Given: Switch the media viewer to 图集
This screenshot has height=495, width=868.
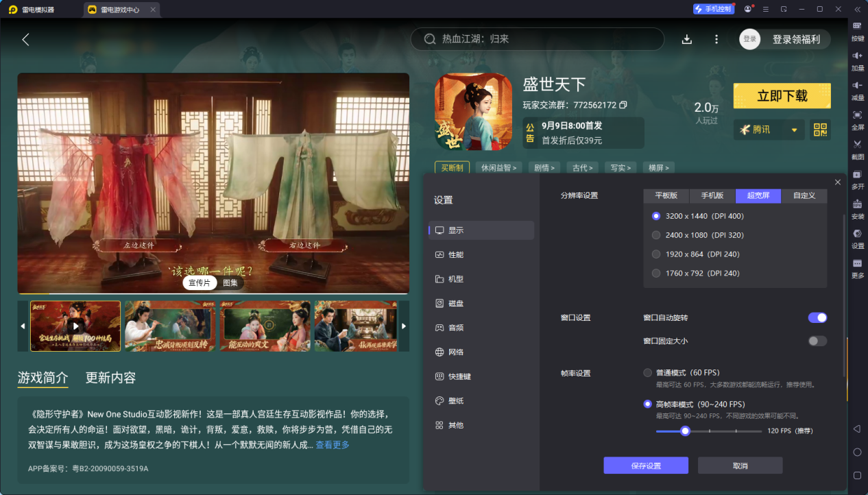Looking at the screenshot, I should [230, 282].
